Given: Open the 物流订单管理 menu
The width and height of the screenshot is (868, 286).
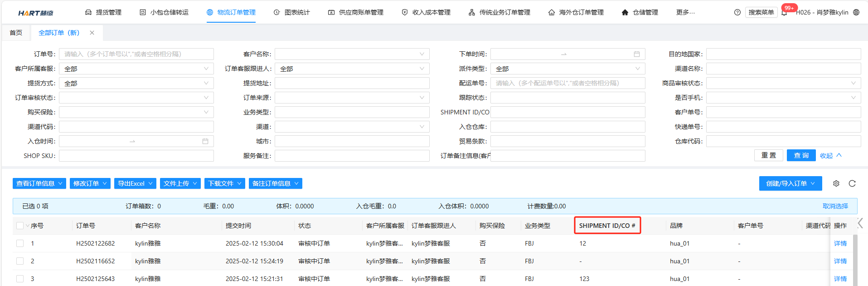Looking at the screenshot, I should tap(231, 13).
